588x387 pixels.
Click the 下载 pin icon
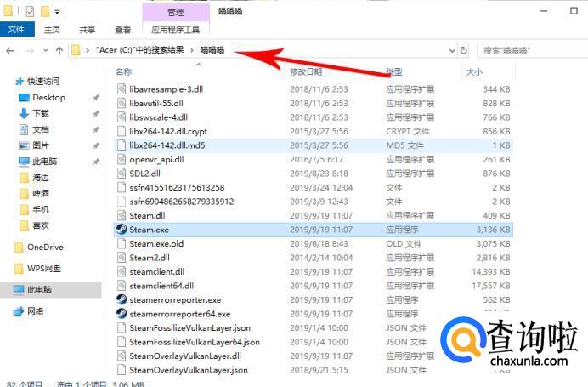[96, 114]
